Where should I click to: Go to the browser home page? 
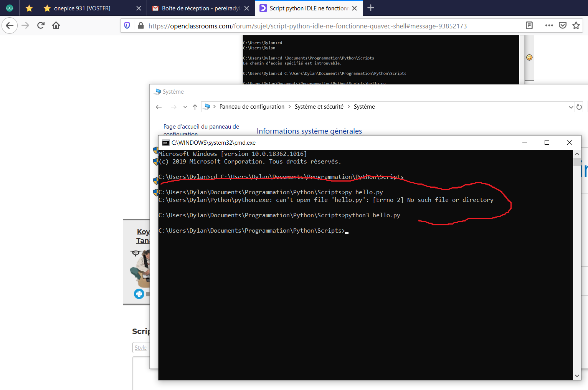[56, 25]
